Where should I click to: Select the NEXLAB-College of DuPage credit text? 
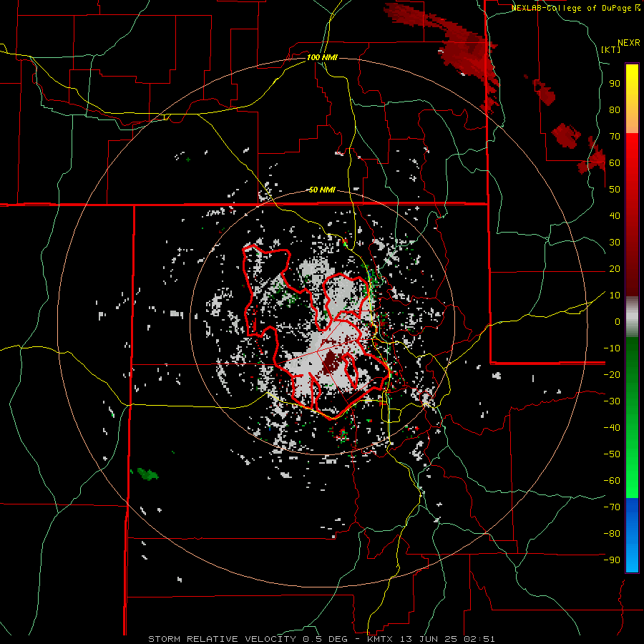tap(576, 8)
